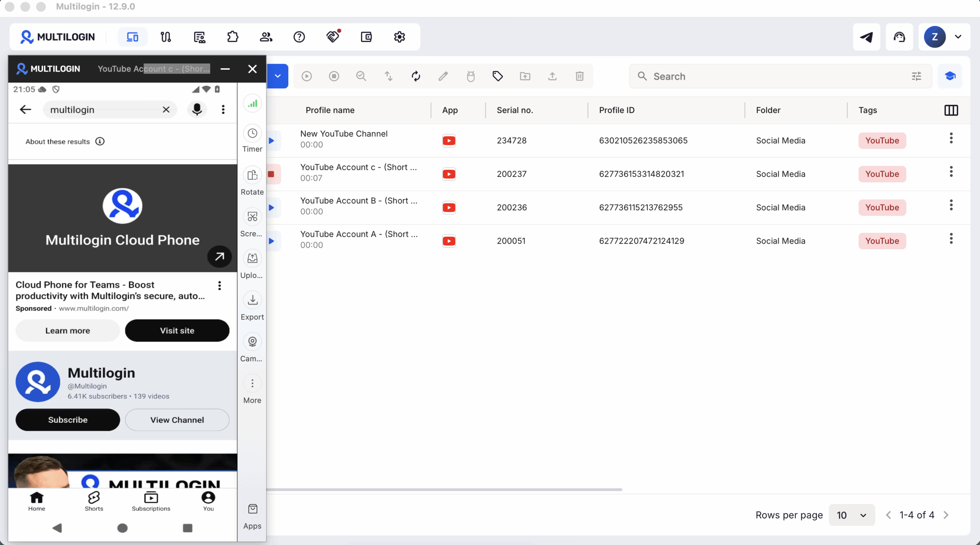Open YouTube search overflow menu
This screenshot has width=980, height=545.
(223, 110)
